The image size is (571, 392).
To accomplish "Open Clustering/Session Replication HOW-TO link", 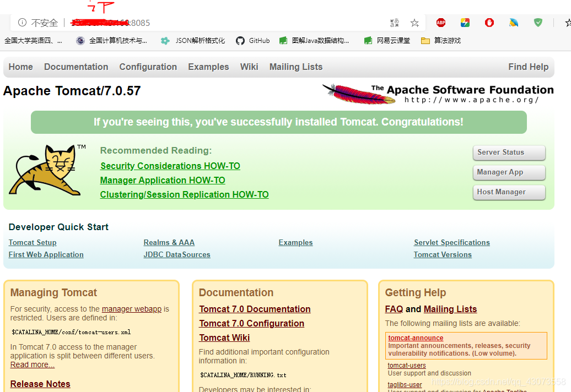I will click(x=184, y=194).
